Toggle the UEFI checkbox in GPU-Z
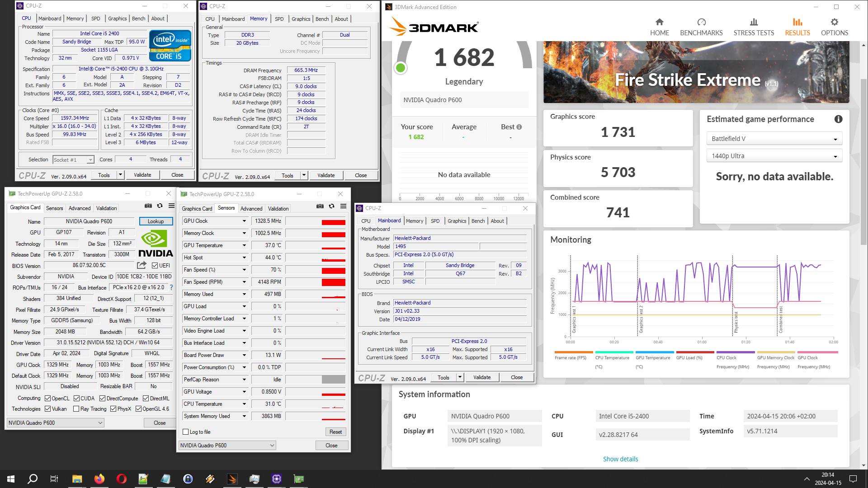 (x=155, y=266)
